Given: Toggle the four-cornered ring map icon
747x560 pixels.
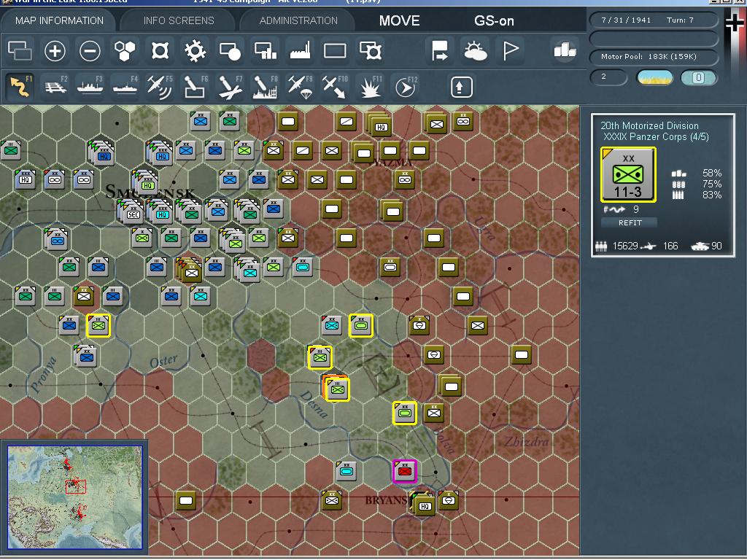Looking at the screenshot, I should pyautogui.click(x=160, y=50).
